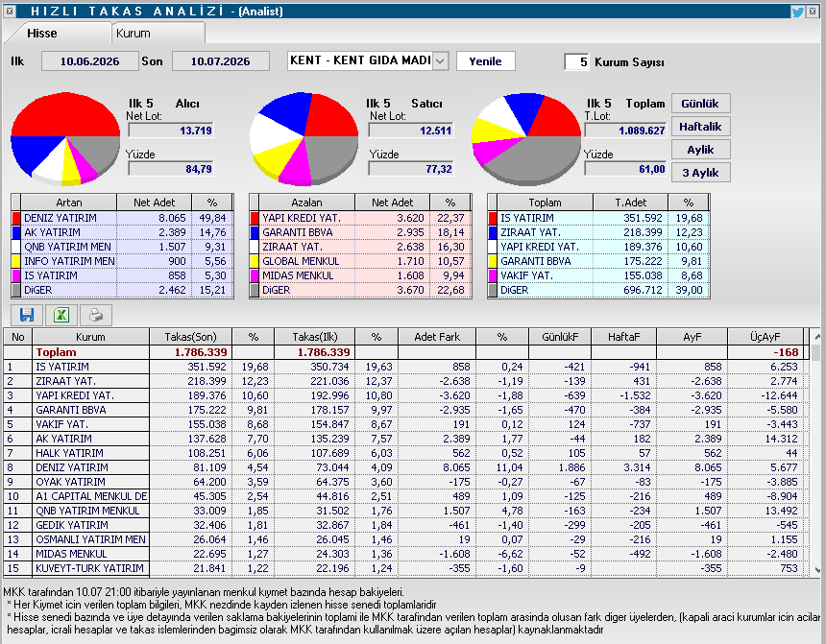Choose the 3 Aylık period button

coord(700,173)
